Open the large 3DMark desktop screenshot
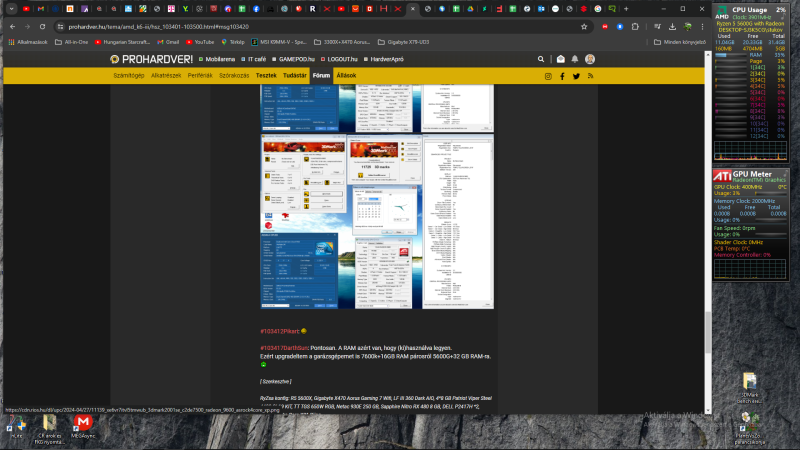 [377, 221]
